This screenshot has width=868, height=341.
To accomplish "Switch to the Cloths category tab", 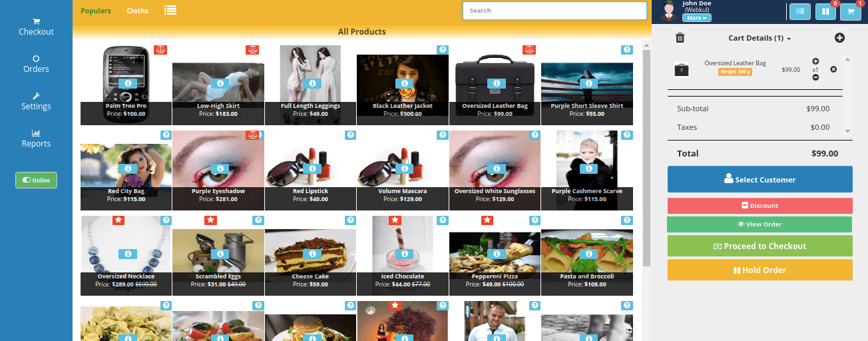I will coord(137,11).
